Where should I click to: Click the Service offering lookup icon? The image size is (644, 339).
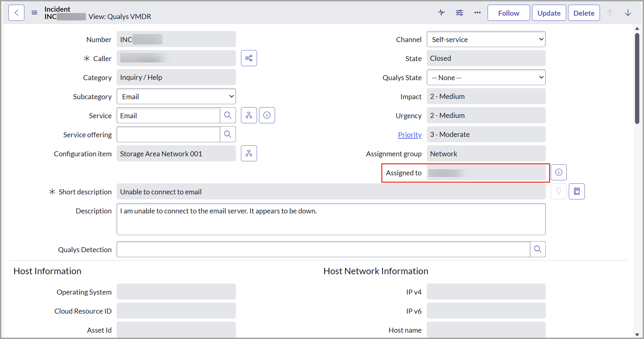[228, 134]
